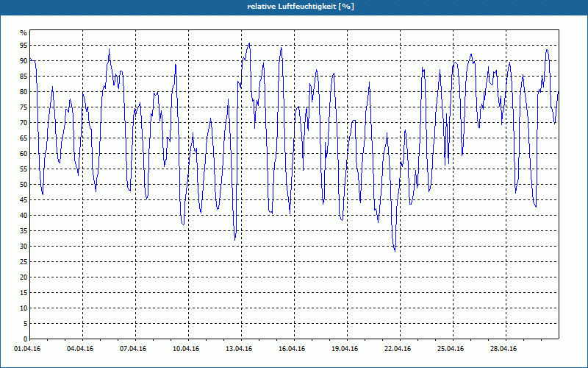Click the 40 y-axis label

[24, 216]
